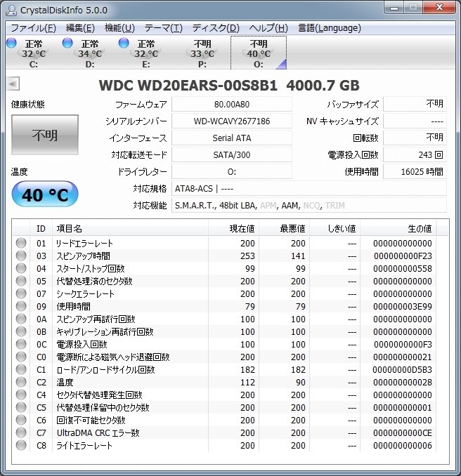Select the UltraDMA CRC エラー数 attribute name

coord(98,433)
